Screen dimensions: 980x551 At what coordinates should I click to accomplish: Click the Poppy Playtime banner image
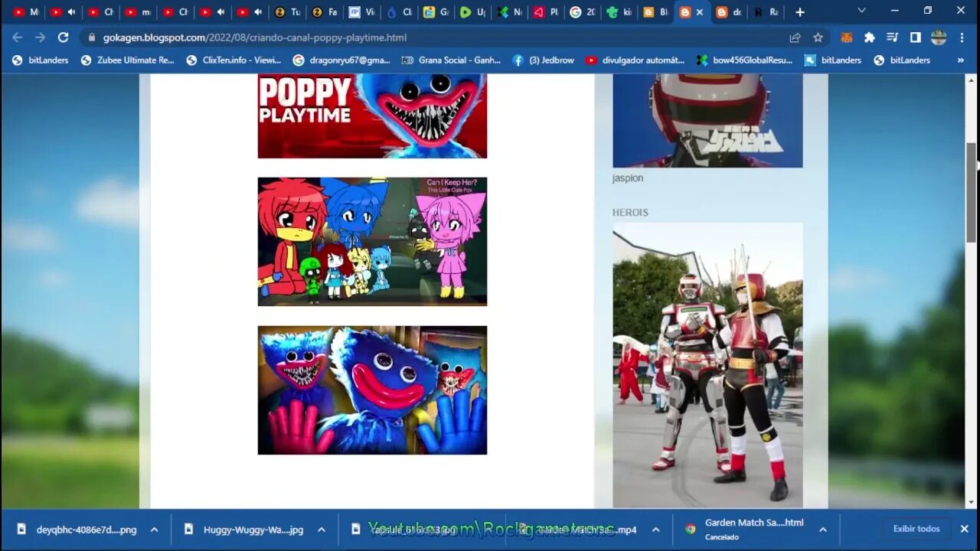click(372, 116)
